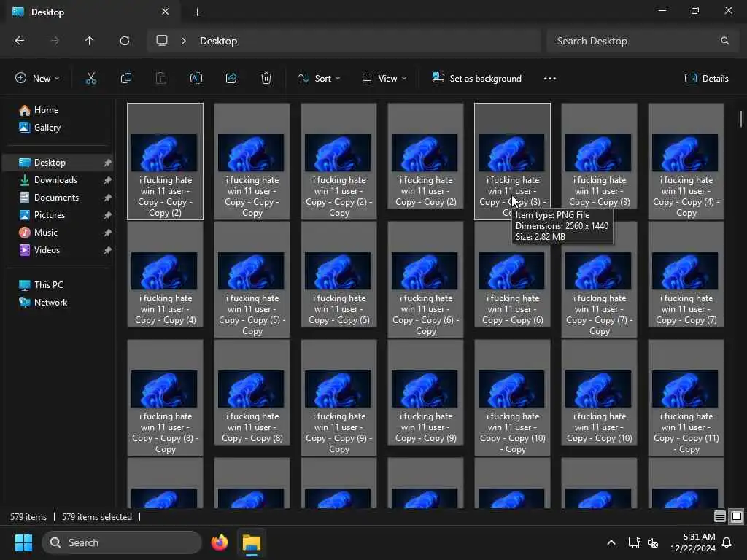This screenshot has width=747, height=560.
Task: Click Desktop in the address bar
Action: point(218,41)
